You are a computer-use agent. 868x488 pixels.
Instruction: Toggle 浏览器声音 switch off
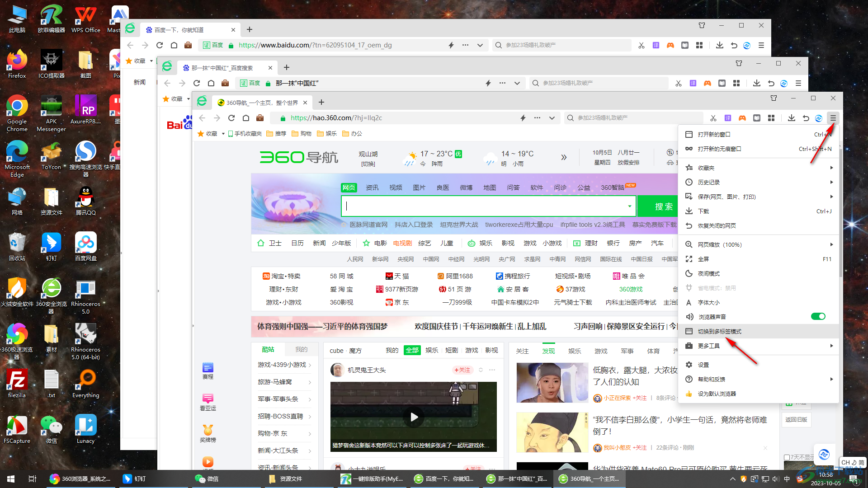point(818,316)
